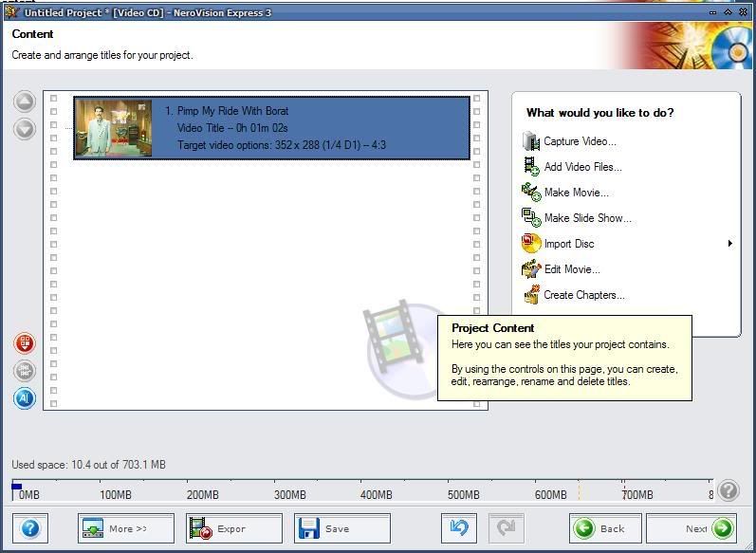Select the Borat video thumbnail
This screenshot has height=553, width=756.
coord(114,128)
